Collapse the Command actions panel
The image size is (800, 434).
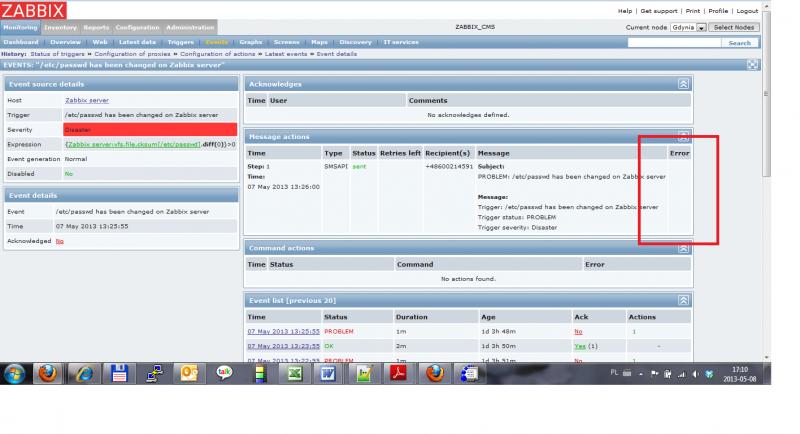pyautogui.click(x=683, y=248)
